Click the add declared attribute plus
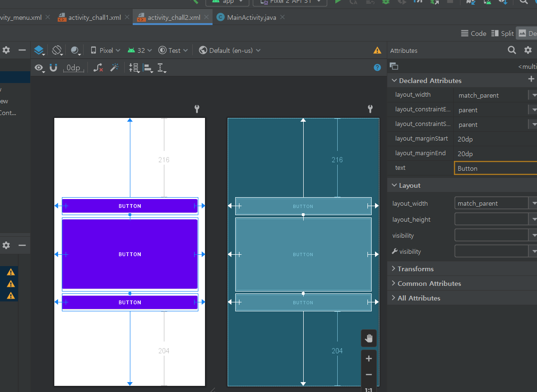This screenshot has width=537, height=392. point(531,79)
